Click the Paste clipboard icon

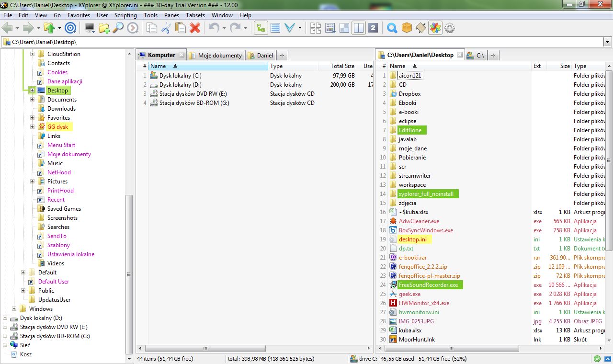[180, 28]
